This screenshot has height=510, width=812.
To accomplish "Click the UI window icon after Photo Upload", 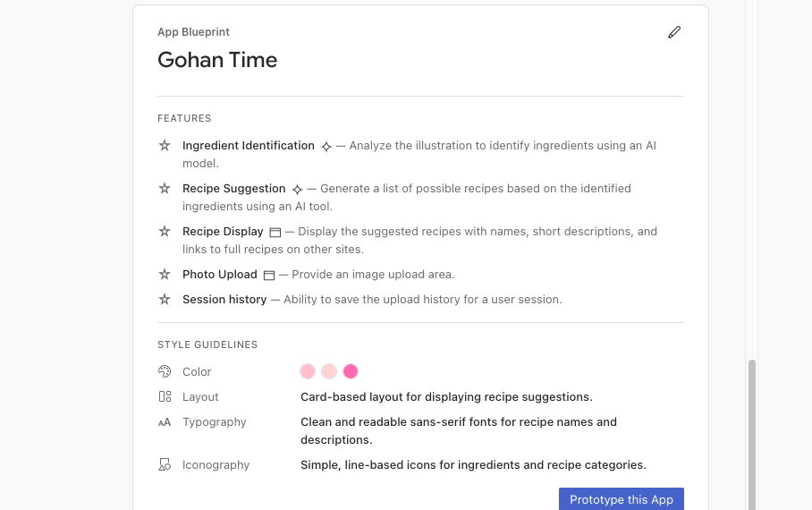I will (269, 275).
